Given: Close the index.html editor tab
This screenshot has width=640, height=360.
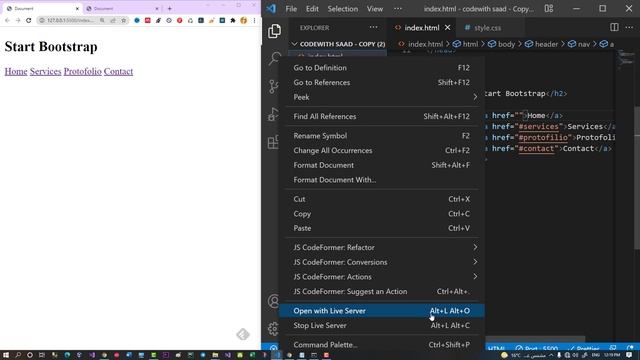Looking at the screenshot, I should [447, 28].
